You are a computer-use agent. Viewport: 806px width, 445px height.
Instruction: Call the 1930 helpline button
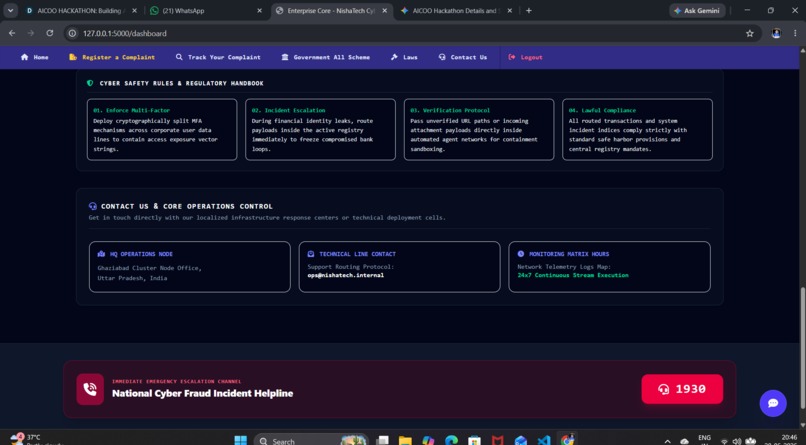(x=682, y=389)
